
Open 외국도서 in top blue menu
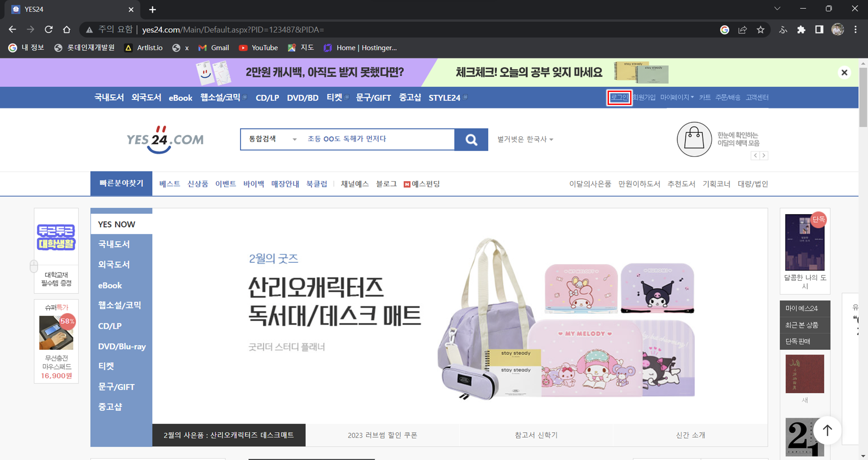coord(146,98)
